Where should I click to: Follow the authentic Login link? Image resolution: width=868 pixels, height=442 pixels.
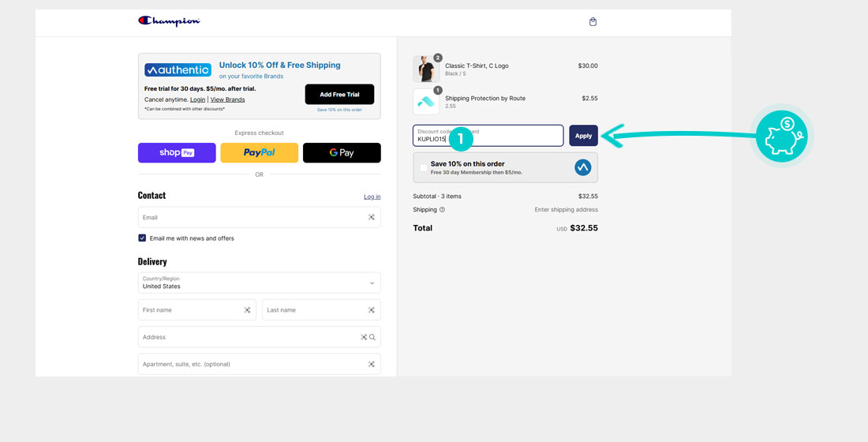tap(197, 99)
